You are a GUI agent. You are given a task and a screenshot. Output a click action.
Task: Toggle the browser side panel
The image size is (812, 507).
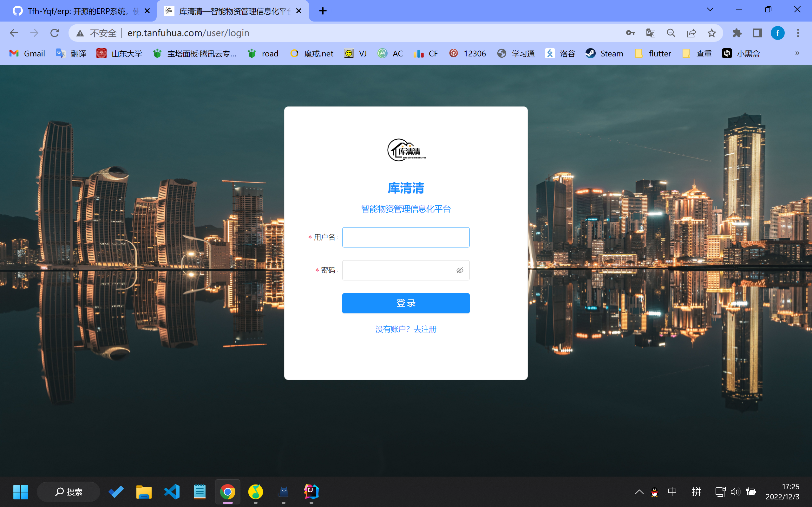[x=757, y=33]
